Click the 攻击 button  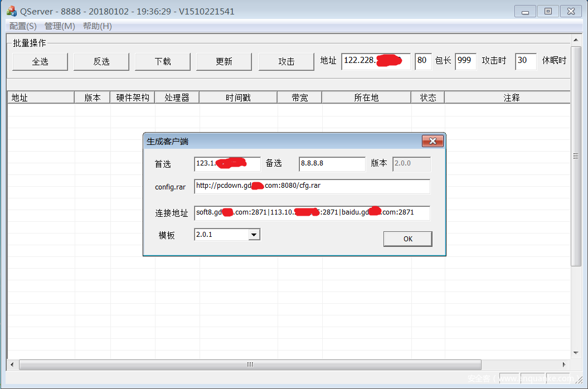point(286,61)
